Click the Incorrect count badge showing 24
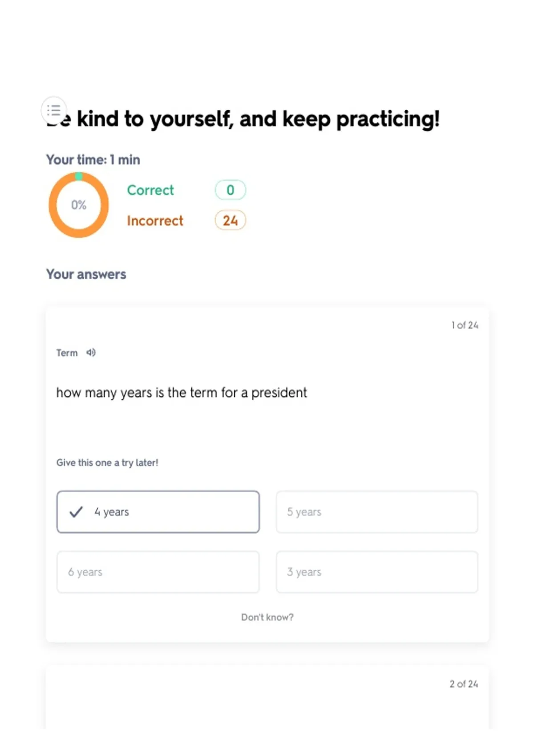Image resolution: width=534 pixels, height=756 pixels. [230, 221]
